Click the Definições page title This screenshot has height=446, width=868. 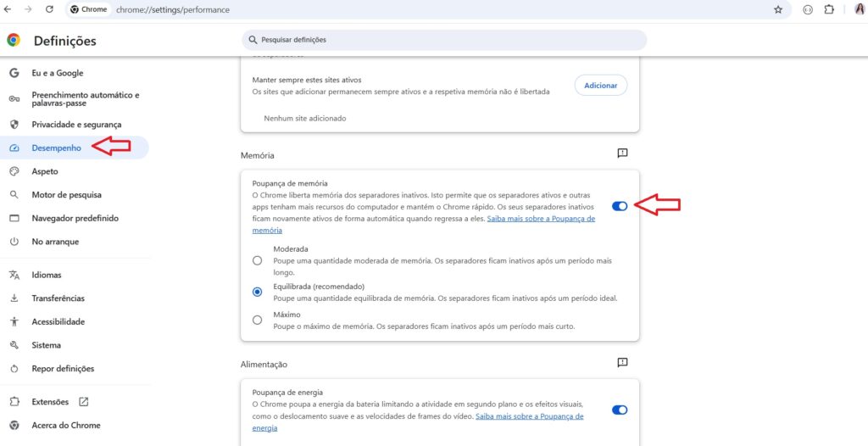(x=64, y=41)
